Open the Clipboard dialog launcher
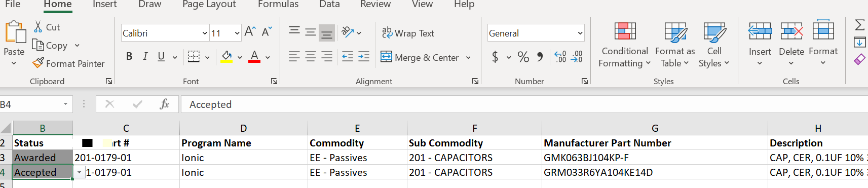Viewport: 868px width, 188px height. pyautogui.click(x=109, y=81)
